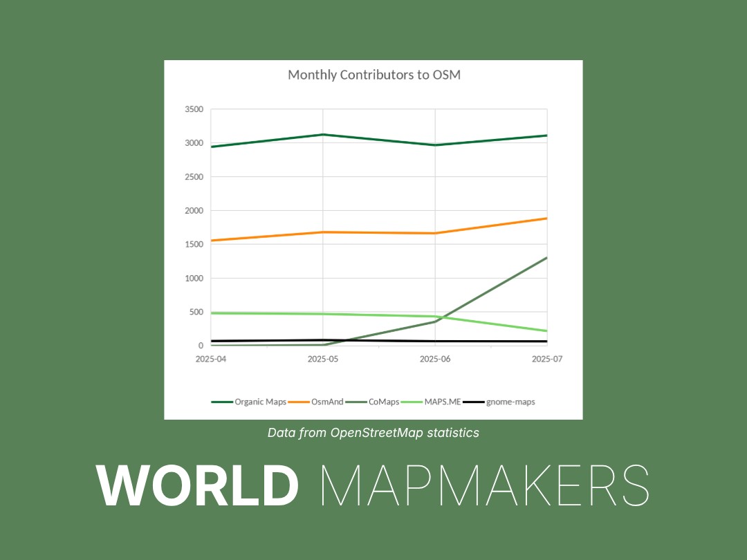Select the 2025-05 label on the x-axis
Viewport: 747px width, 560px height.
point(323,358)
